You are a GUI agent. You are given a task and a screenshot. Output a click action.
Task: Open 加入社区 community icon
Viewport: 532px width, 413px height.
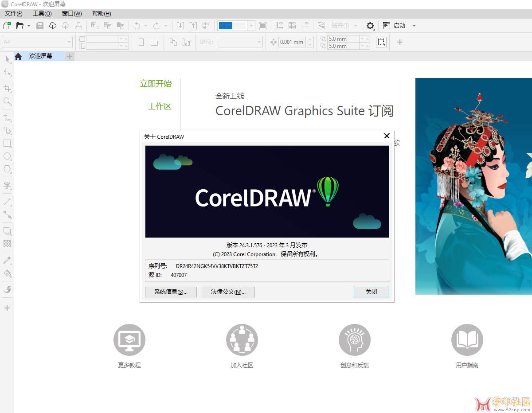[x=242, y=340]
